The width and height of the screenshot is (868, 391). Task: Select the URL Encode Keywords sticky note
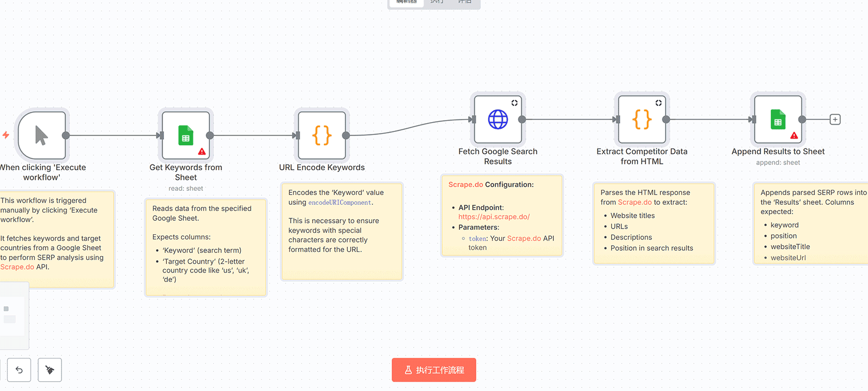coord(342,264)
